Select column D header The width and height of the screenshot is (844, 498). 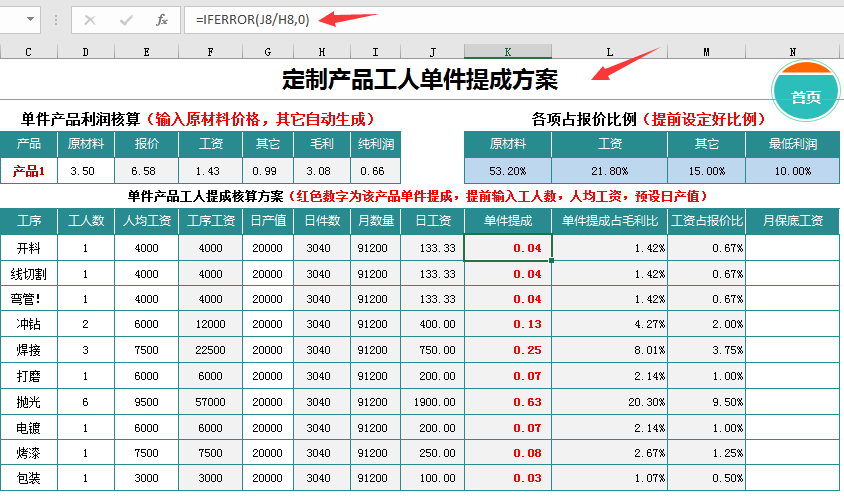point(86,52)
